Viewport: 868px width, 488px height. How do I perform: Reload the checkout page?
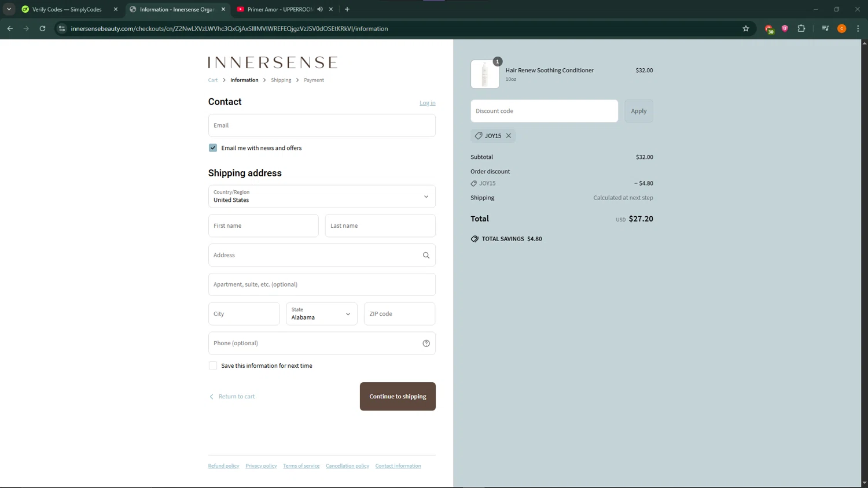tap(42, 28)
